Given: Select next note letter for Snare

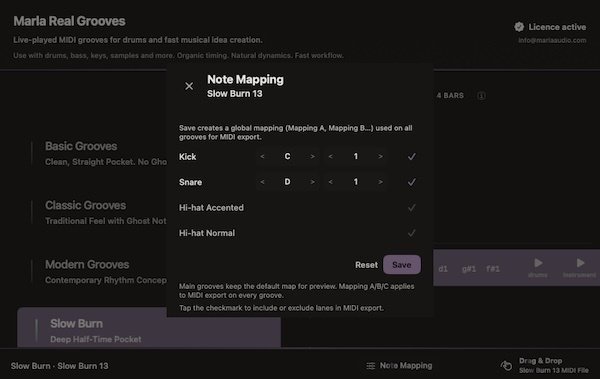Looking at the screenshot, I should pos(312,182).
